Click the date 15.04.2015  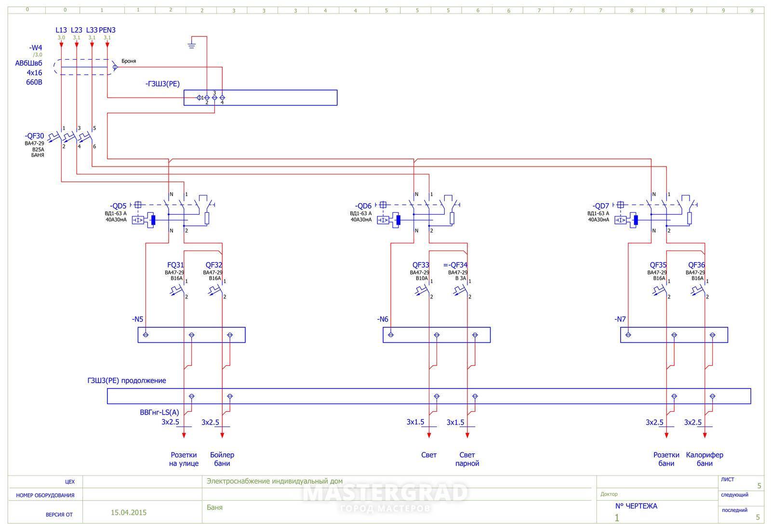(x=129, y=513)
